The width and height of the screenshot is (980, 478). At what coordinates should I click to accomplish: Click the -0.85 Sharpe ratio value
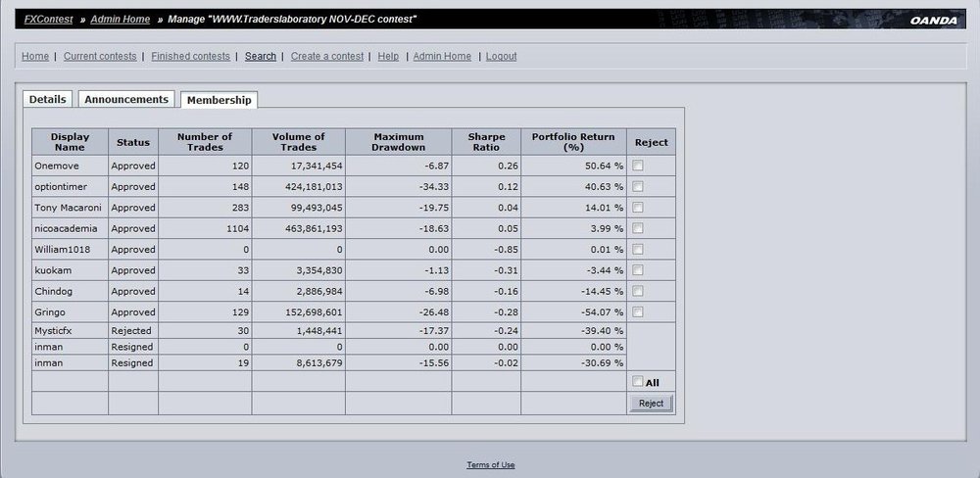pyautogui.click(x=506, y=250)
